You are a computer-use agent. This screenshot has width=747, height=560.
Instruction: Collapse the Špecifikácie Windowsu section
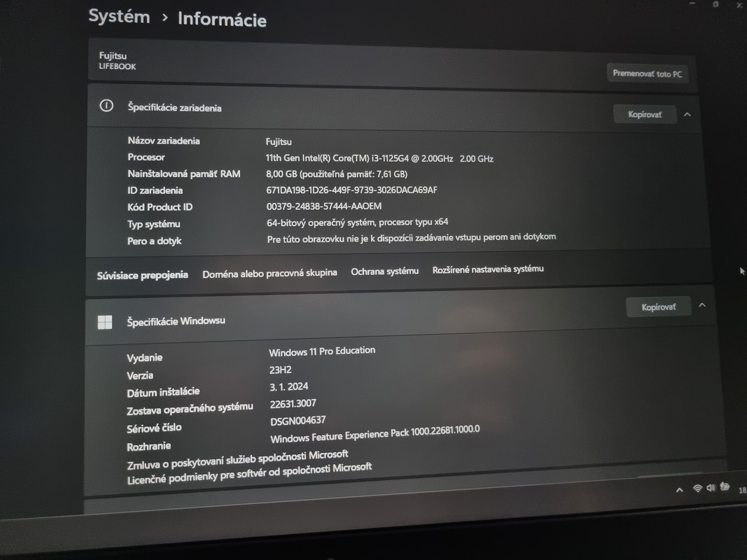pyautogui.click(x=702, y=305)
